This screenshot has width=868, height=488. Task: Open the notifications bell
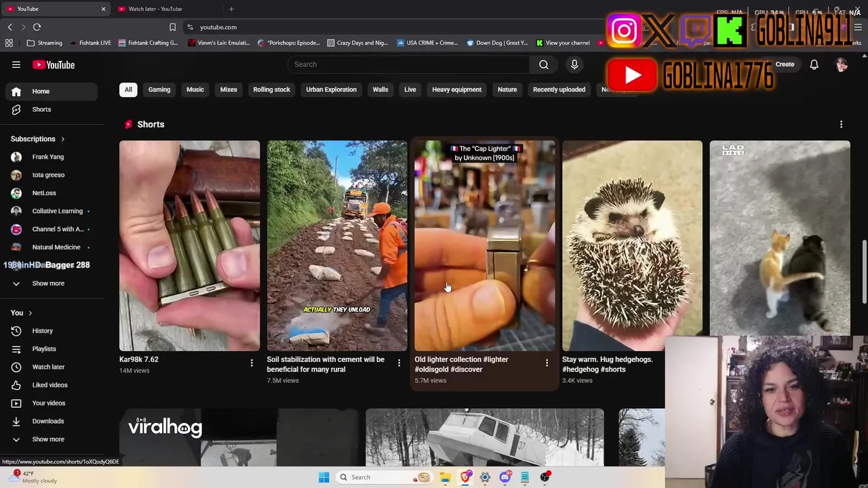814,64
